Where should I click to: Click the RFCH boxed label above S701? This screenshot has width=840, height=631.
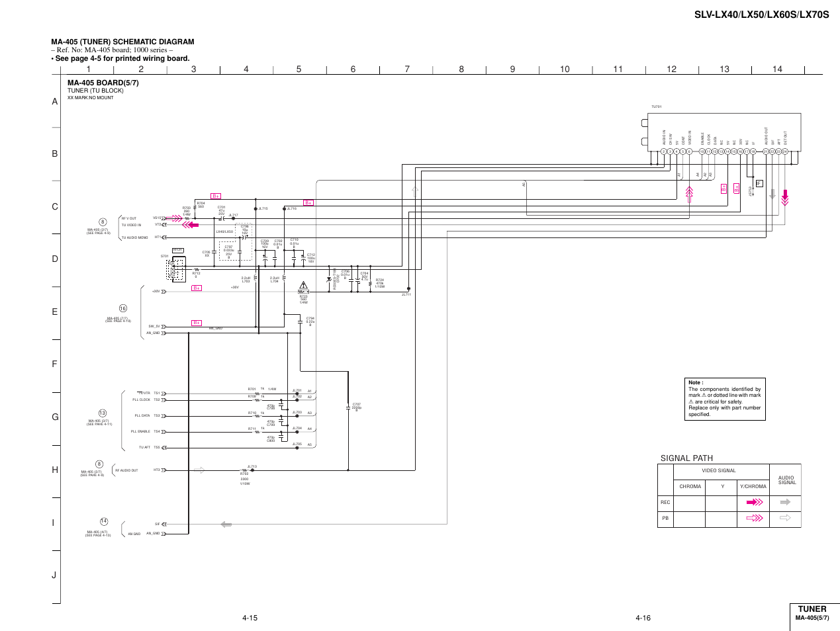click(x=177, y=250)
